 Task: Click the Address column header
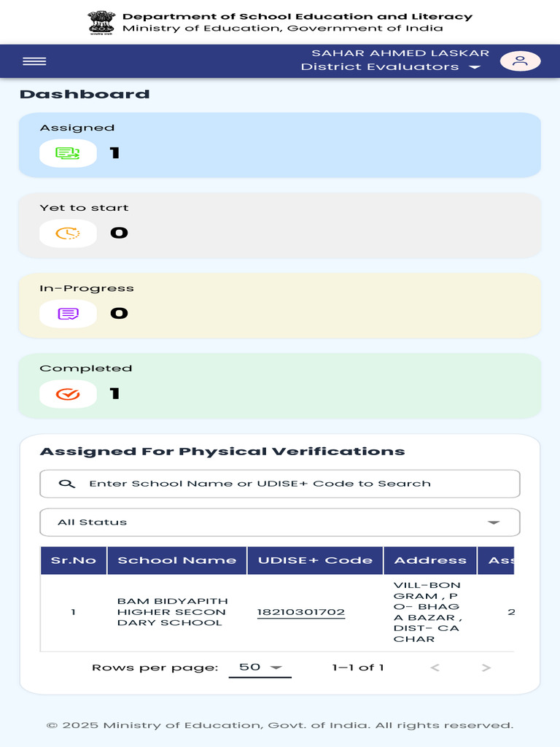pos(430,560)
